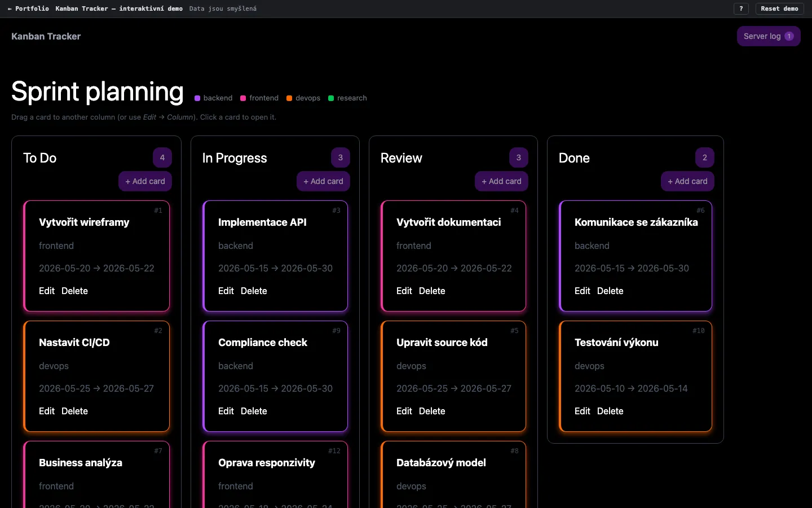This screenshot has height=508, width=812.
Task: Click the Review column heading
Action: coord(401,158)
